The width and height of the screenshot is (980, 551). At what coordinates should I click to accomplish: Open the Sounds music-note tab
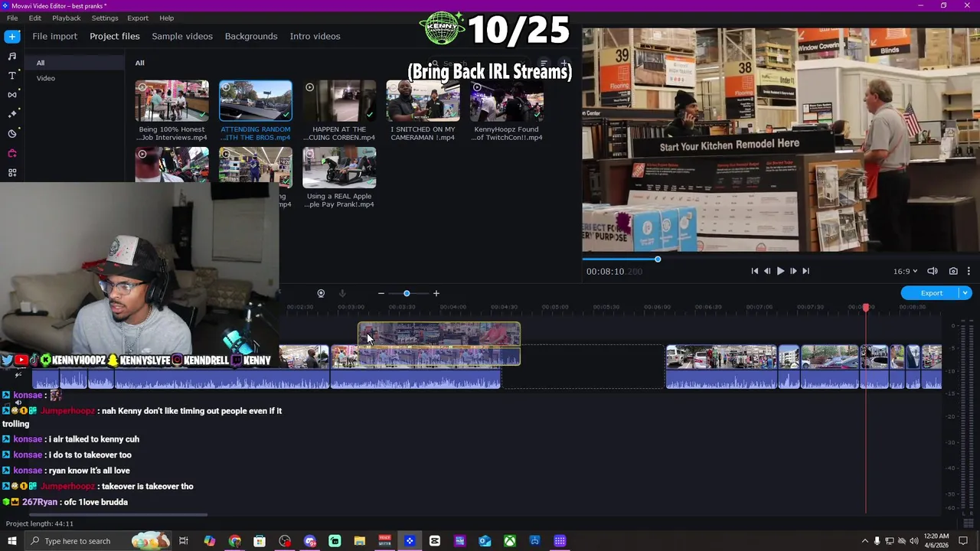pos(12,56)
